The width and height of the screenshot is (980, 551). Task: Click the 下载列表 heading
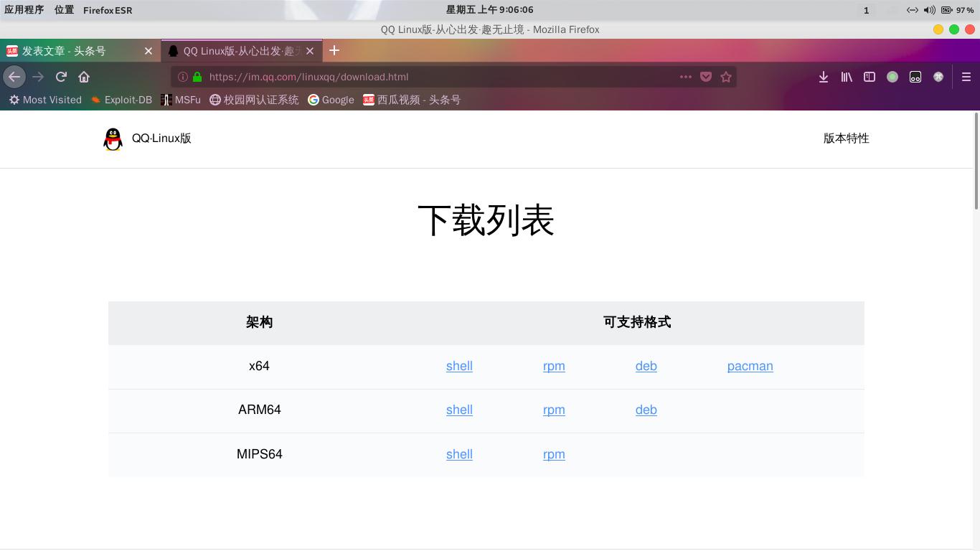486,220
